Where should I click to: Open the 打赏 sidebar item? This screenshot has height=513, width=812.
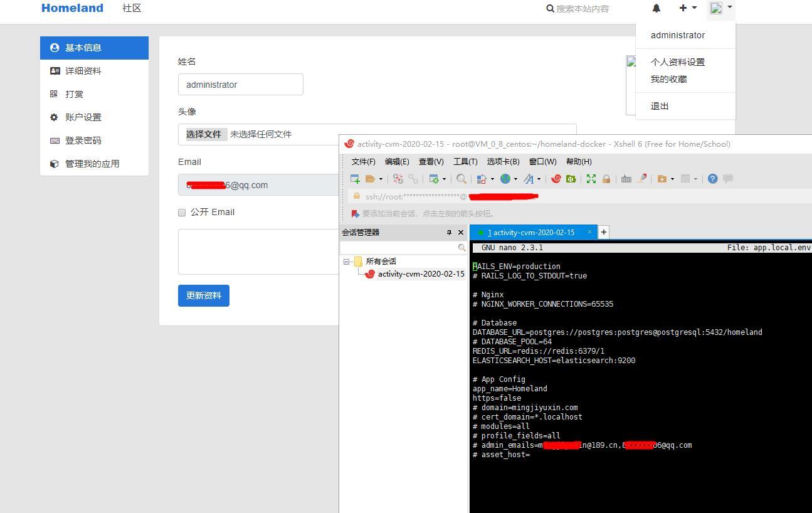pos(94,94)
